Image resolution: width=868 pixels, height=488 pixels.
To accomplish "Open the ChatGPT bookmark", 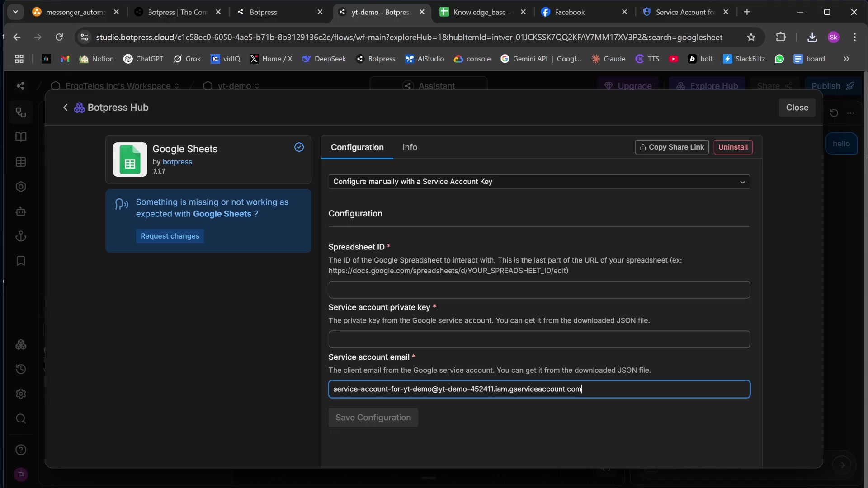I will (x=143, y=59).
